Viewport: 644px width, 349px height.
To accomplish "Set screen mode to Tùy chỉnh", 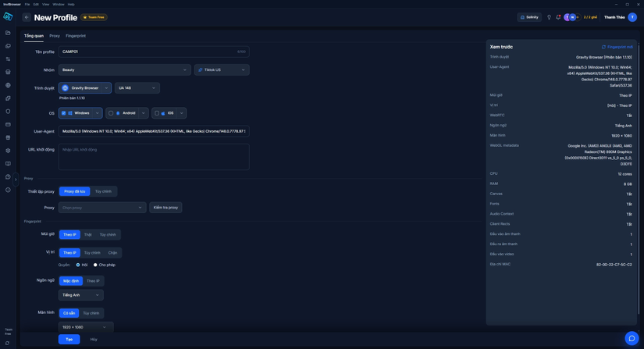I will pyautogui.click(x=91, y=313).
